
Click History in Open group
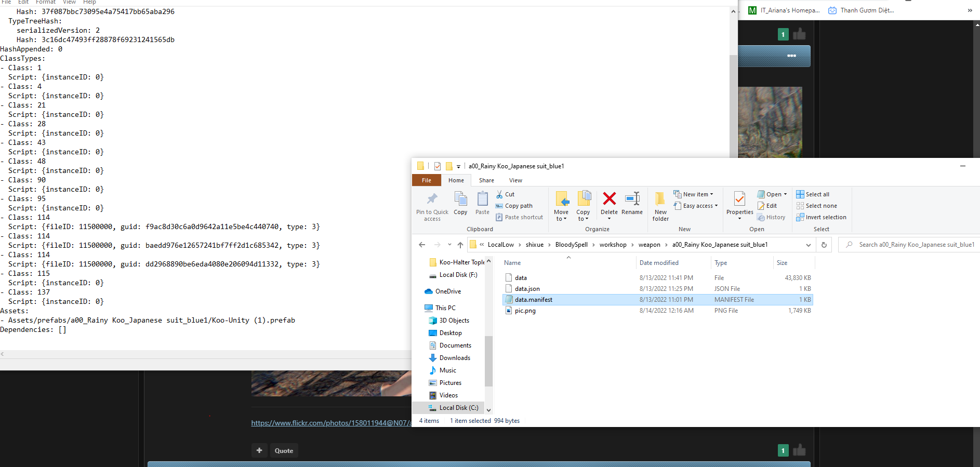click(771, 217)
